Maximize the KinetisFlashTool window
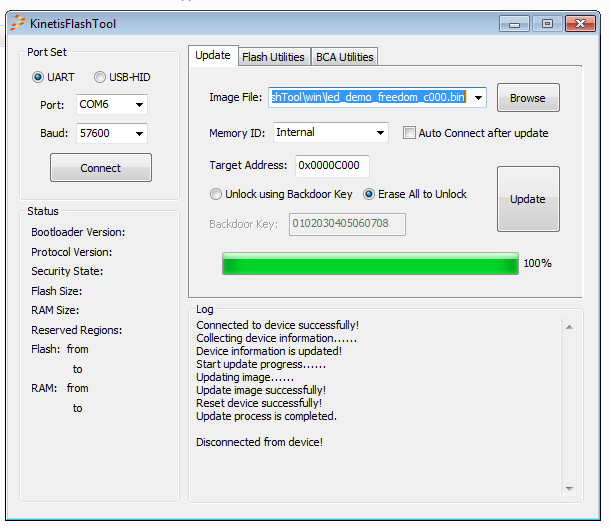This screenshot has width=610, height=529. coord(547,24)
